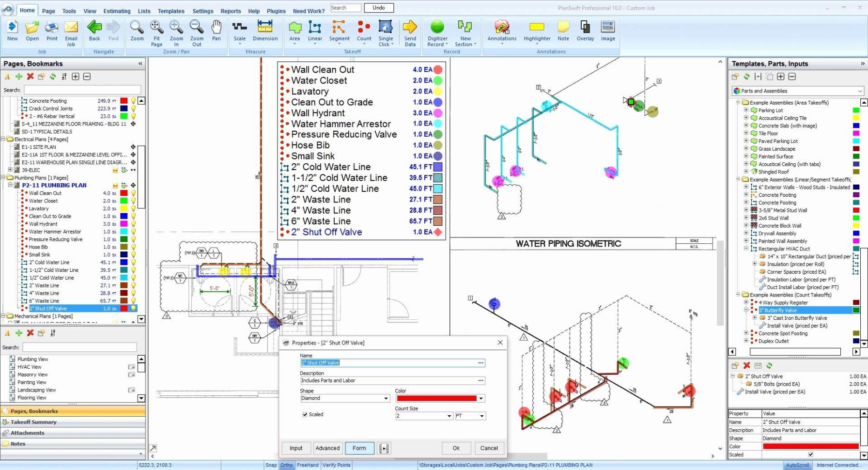868x470 pixels.
Task: Click the Advanced button in Properties dialog
Action: click(x=327, y=448)
